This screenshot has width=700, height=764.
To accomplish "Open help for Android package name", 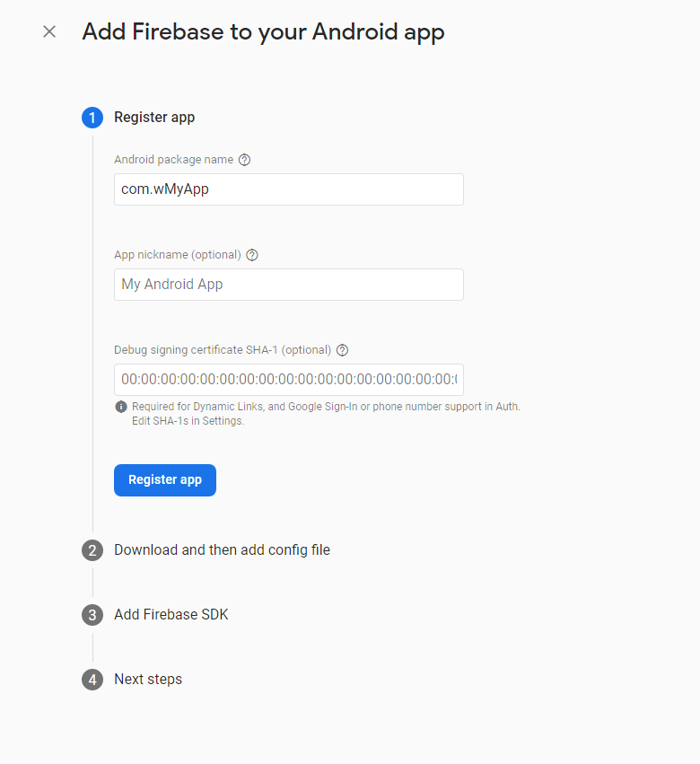I will click(x=245, y=160).
